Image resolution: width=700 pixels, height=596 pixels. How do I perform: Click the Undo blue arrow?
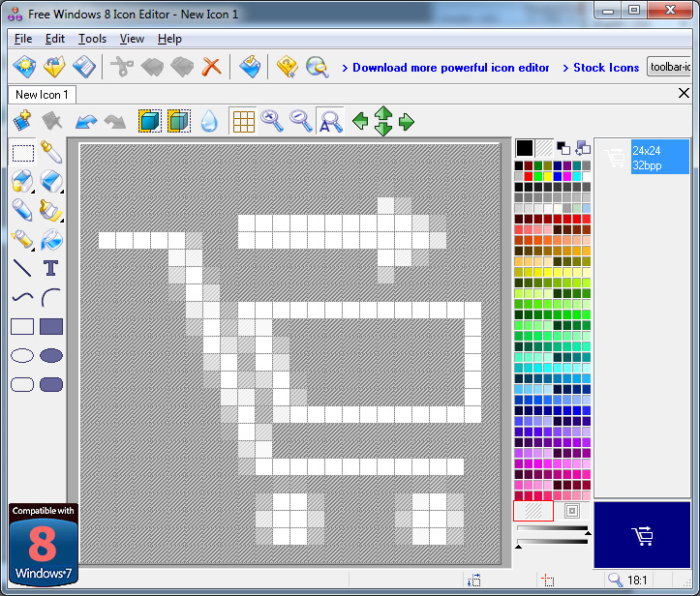(86, 121)
